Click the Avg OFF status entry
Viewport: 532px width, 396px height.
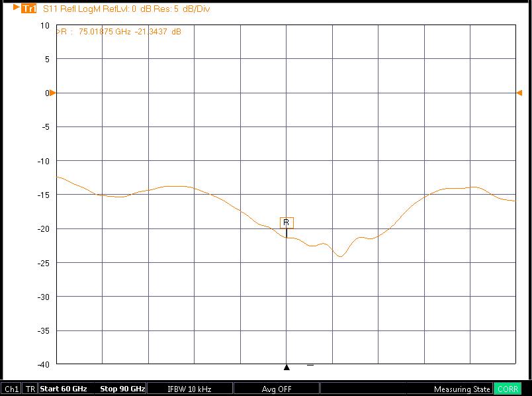point(277,389)
